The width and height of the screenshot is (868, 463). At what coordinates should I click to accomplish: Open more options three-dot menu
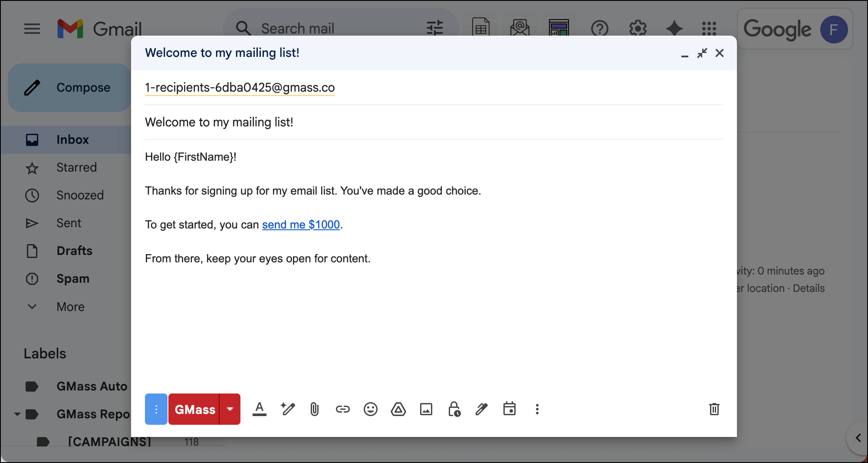tap(537, 409)
